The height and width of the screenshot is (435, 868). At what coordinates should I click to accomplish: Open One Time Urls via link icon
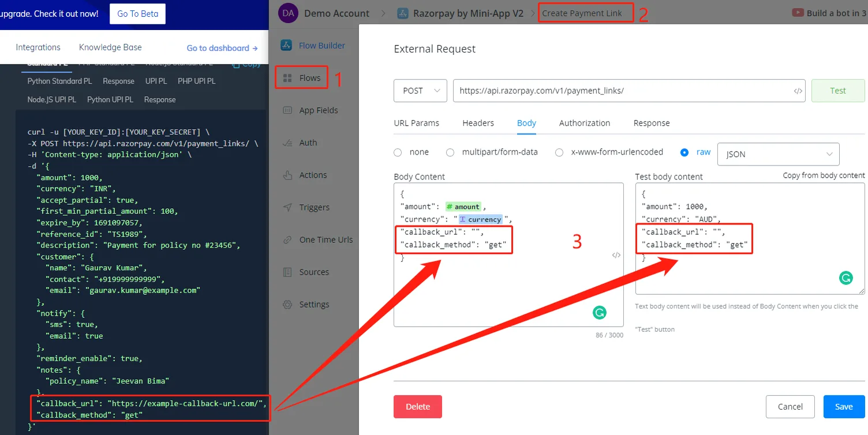pos(287,239)
